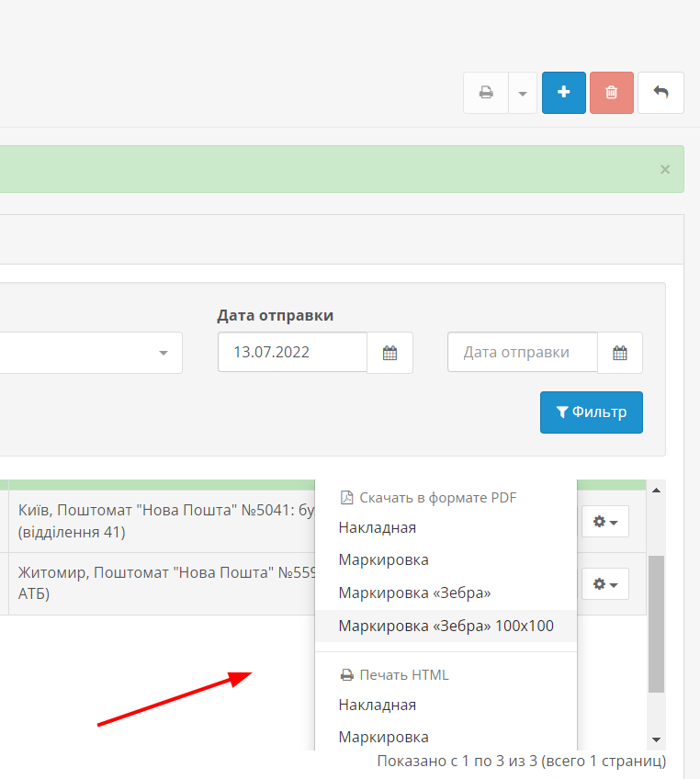Open the gear menu for the Київ row
This screenshot has height=779, width=700.
[x=604, y=522]
